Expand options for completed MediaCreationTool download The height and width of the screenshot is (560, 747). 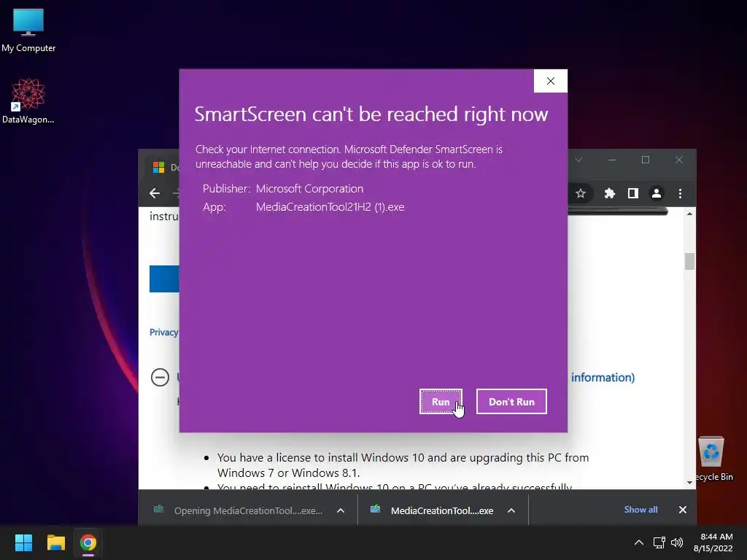click(511, 510)
